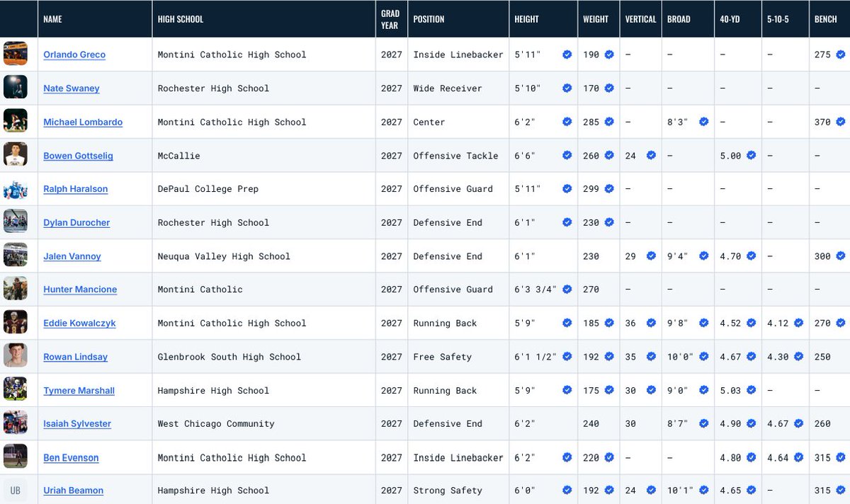This screenshot has width=850, height=504.
Task: Click verified badge next to Mancione's 6'3 3/4" height
Action: tap(567, 290)
